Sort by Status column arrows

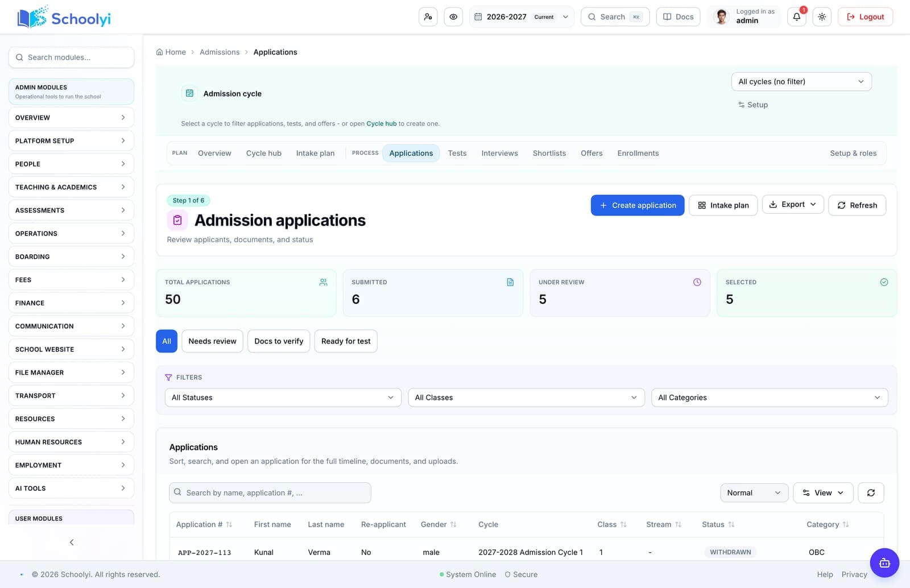point(731,524)
